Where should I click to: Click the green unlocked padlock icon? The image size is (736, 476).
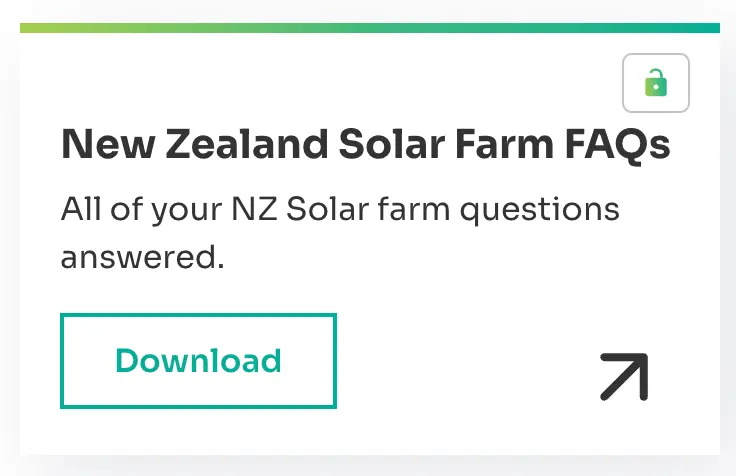tap(656, 83)
